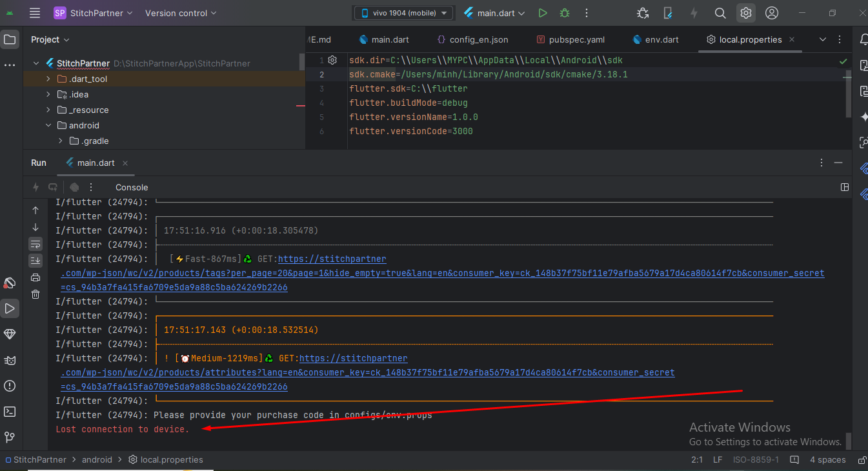The height and width of the screenshot is (471, 868).
Task: Open the Run panel layout settings icon
Action: pyautogui.click(x=845, y=187)
